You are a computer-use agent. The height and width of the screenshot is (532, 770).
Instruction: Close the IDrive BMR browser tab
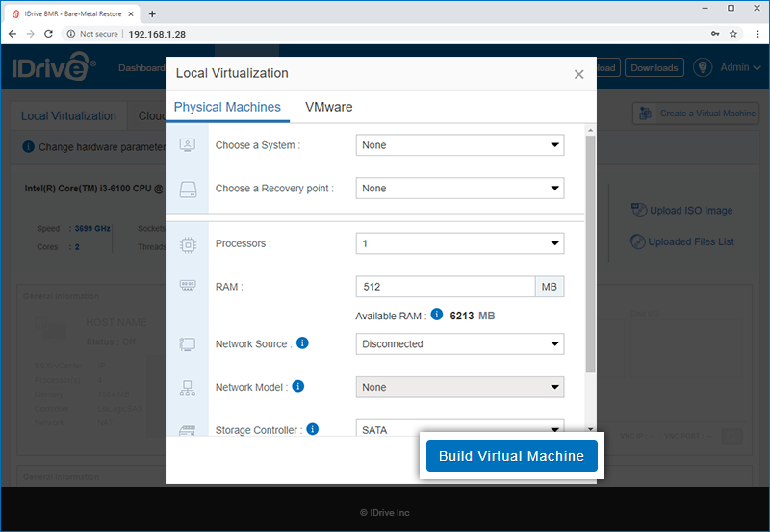(131, 13)
